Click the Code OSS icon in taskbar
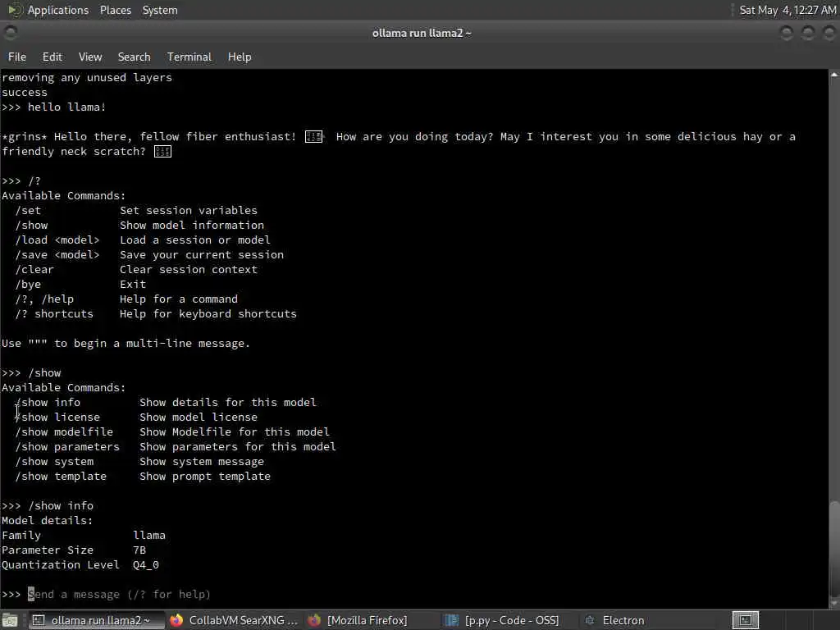The height and width of the screenshot is (630, 840). pos(452,620)
